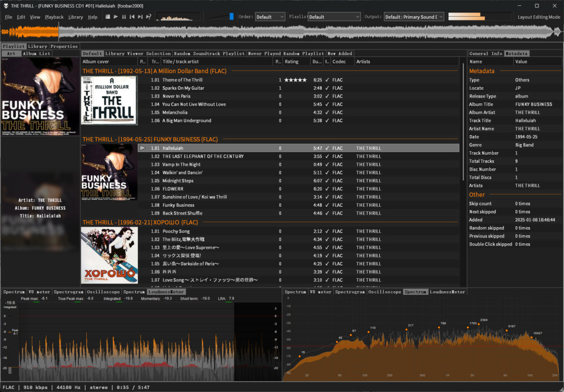Viewport: 564px width, 392px height.
Task: Click the now-playing arrow on the Halleluiah row
Action: 143,148
